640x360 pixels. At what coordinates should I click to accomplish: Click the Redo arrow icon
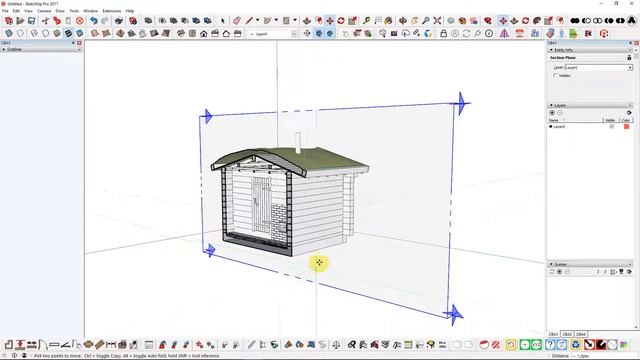tap(105, 20)
